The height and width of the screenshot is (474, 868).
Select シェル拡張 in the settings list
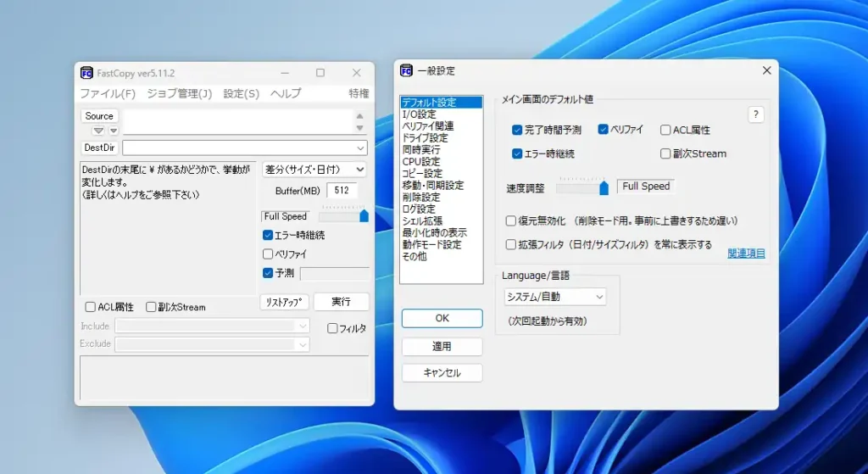point(441,221)
